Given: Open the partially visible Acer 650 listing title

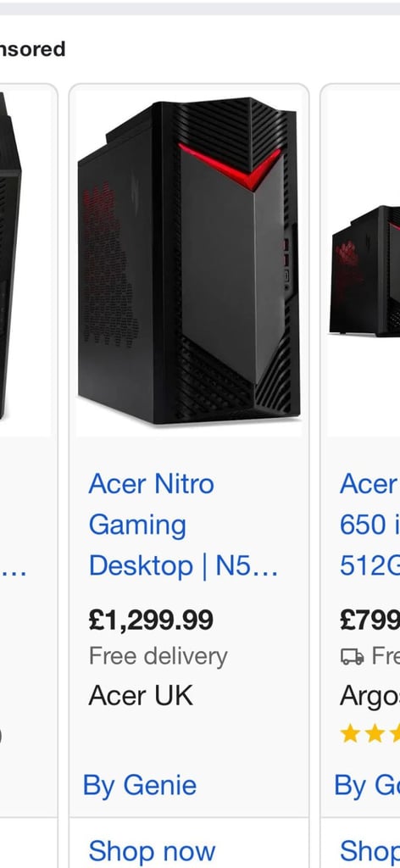Looking at the screenshot, I should [369, 525].
